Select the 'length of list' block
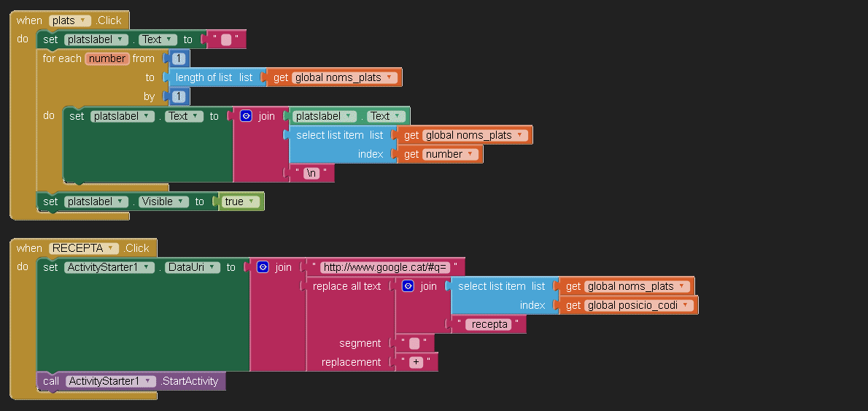 (204, 77)
